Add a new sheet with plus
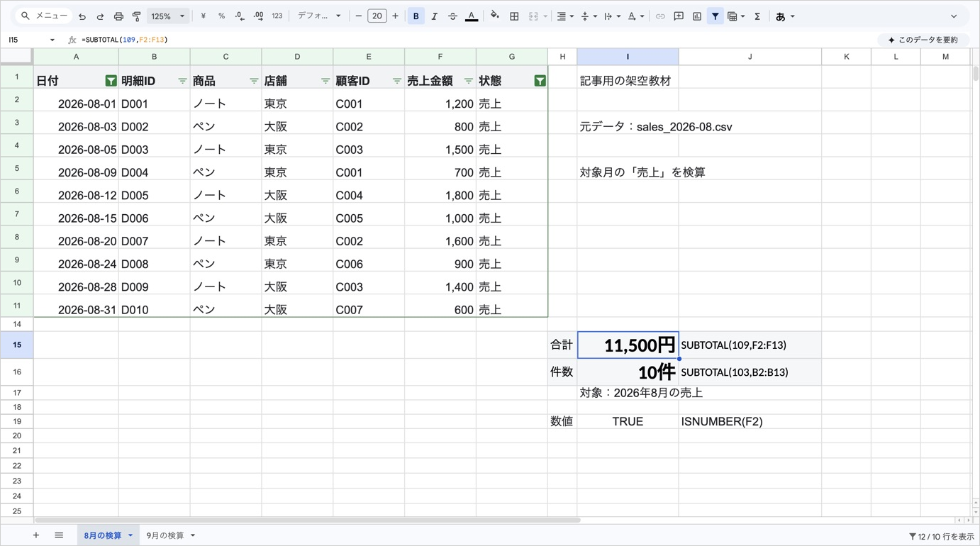Viewport: 980px width, 546px height. 36,535
